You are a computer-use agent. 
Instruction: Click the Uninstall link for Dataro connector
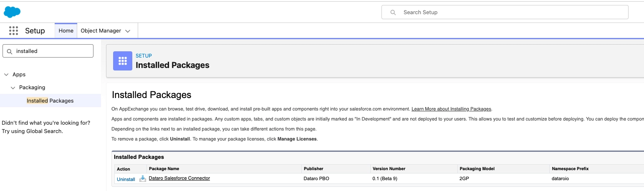[x=126, y=179]
